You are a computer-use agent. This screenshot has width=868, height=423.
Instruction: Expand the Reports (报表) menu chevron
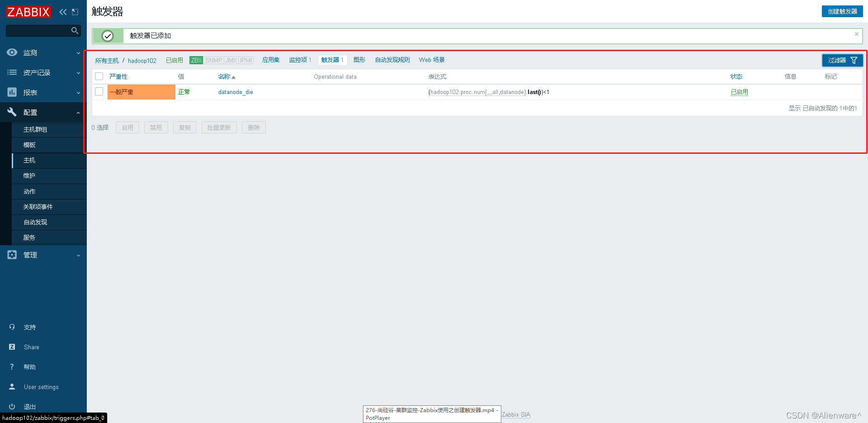78,93
